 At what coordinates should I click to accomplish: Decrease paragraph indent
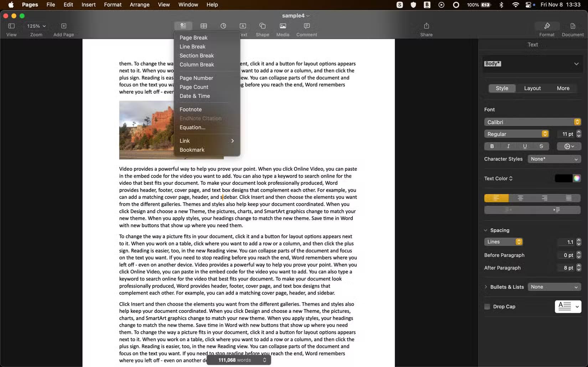pos(508,210)
